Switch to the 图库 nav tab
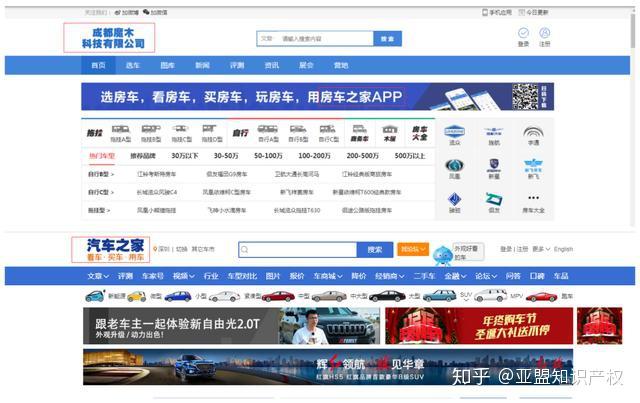The image size is (640, 403). point(167,65)
